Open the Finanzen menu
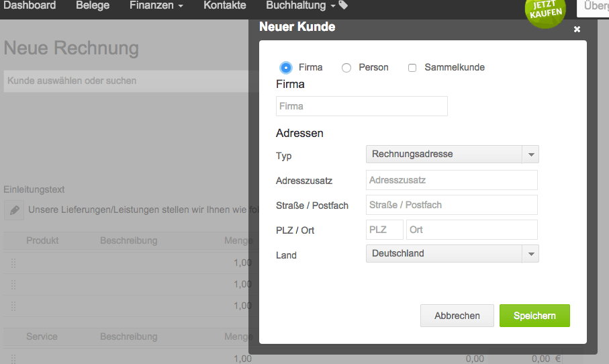Viewport: 609px width, 364px height. [x=156, y=5]
